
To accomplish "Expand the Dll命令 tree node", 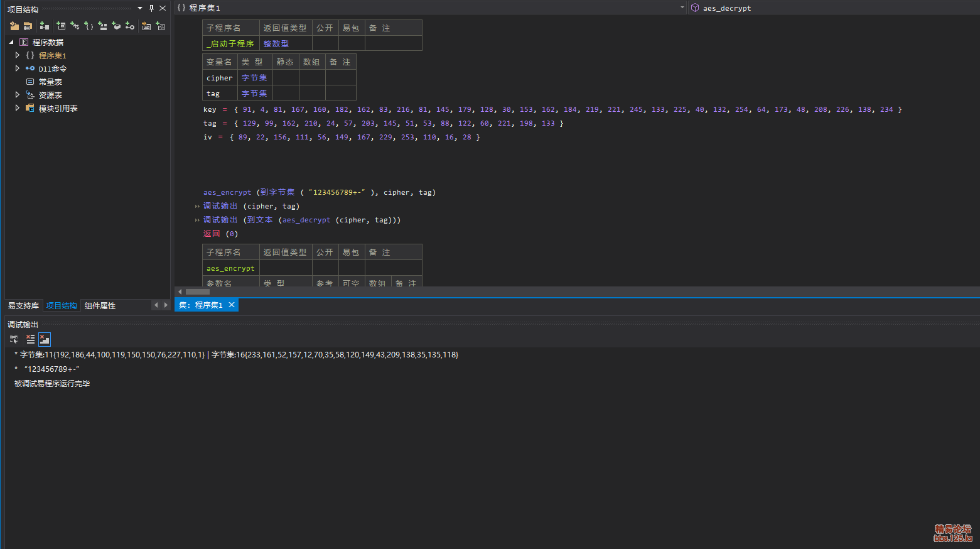I will tap(18, 68).
